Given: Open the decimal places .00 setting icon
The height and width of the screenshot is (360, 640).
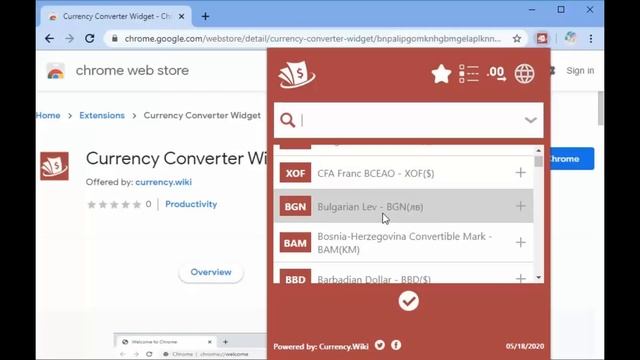Looking at the screenshot, I should [x=496, y=74].
